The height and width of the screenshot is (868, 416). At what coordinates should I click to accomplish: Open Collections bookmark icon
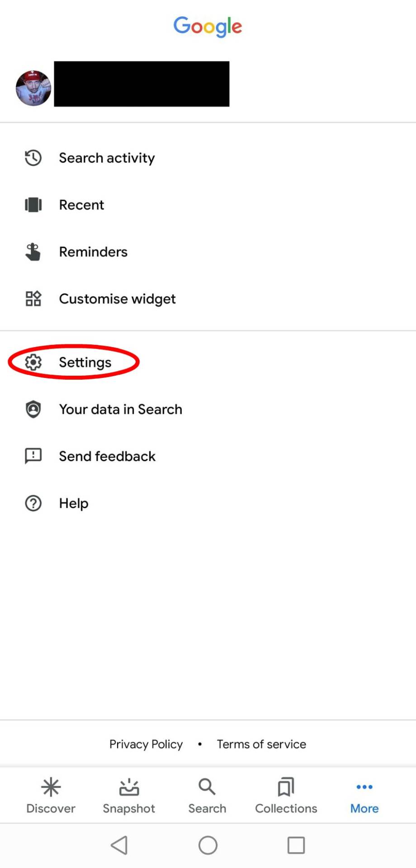coord(285,787)
